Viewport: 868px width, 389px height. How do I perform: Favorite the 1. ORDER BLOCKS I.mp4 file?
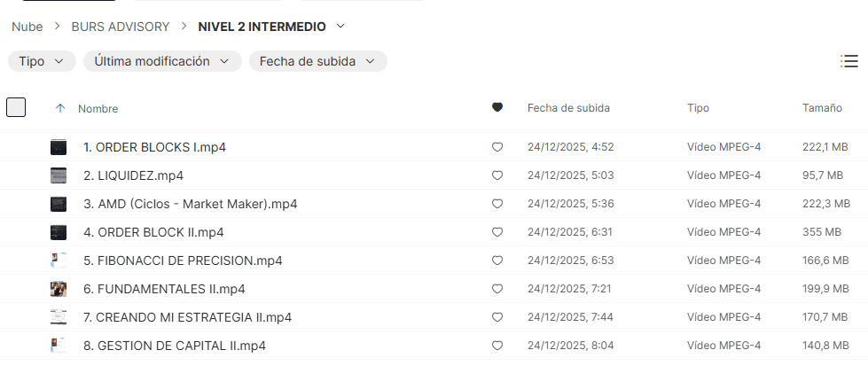coord(497,147)
